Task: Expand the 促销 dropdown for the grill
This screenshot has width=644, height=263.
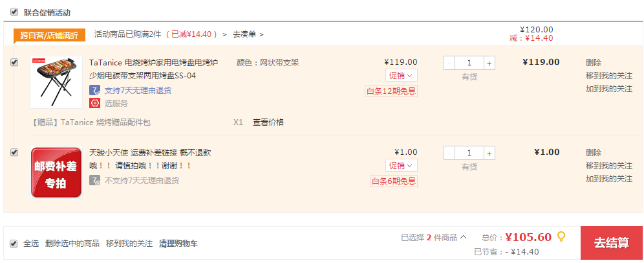Action: [x=402, y=76]
